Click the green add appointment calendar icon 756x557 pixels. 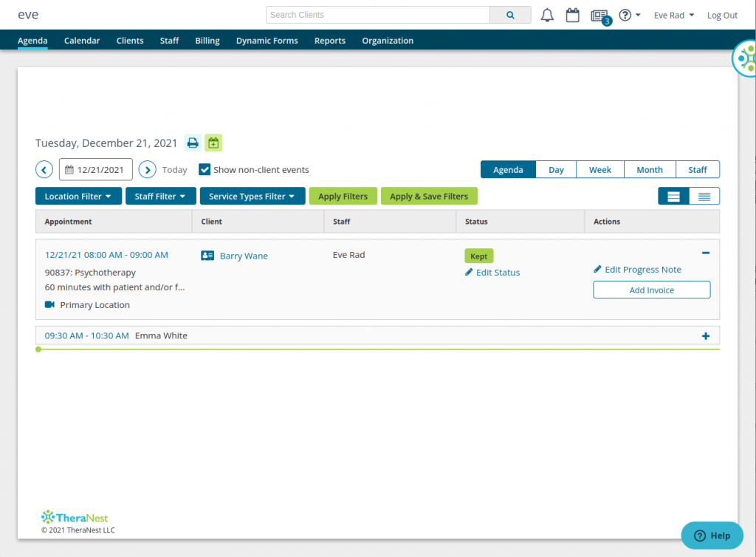[213, 143]
